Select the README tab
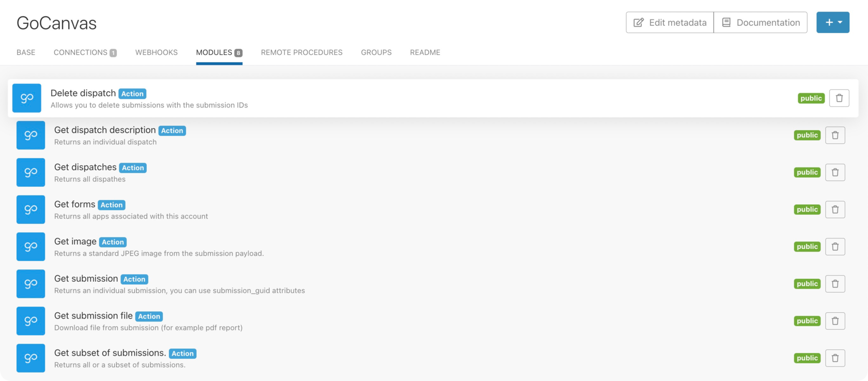 click(425, 52)
